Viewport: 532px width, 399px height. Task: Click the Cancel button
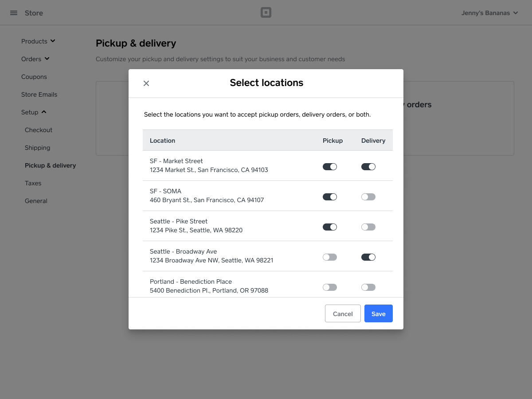343,313
